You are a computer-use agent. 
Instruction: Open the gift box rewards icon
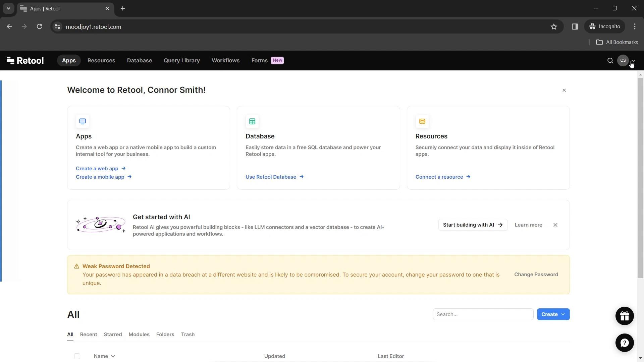[x=624, y=316]
